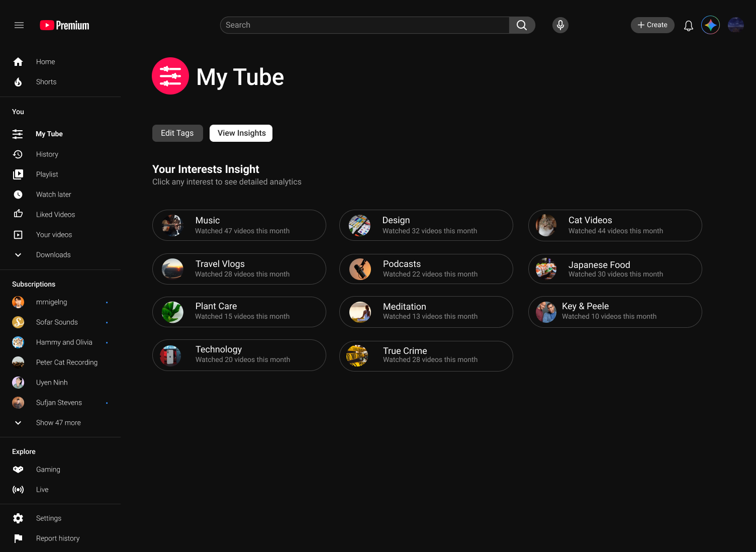Open the Music interest card
This screenshot has width=756, height=552.
[x=239, y=225]
